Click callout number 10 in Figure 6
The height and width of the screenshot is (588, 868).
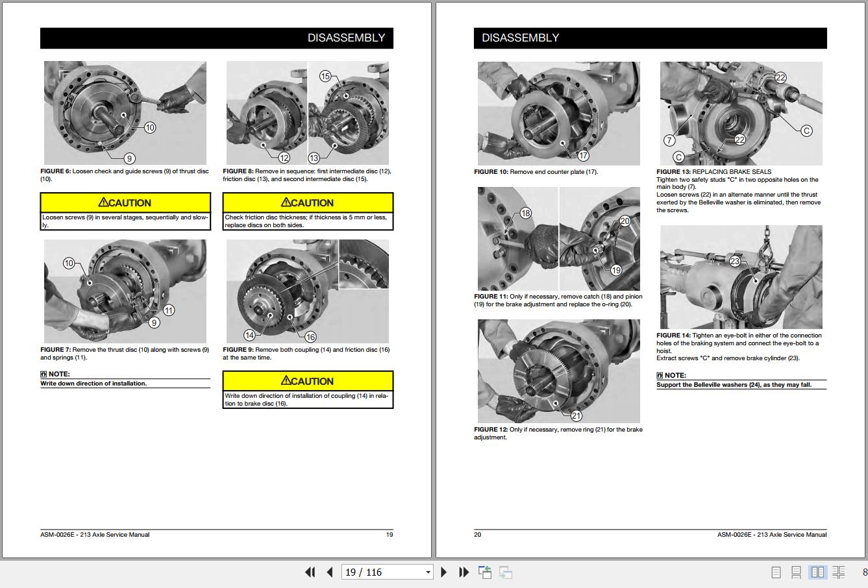[x=150, y=127]
